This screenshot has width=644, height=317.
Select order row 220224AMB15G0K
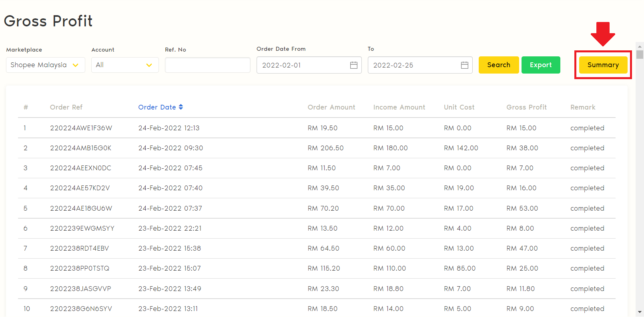[x=80, y=148]
